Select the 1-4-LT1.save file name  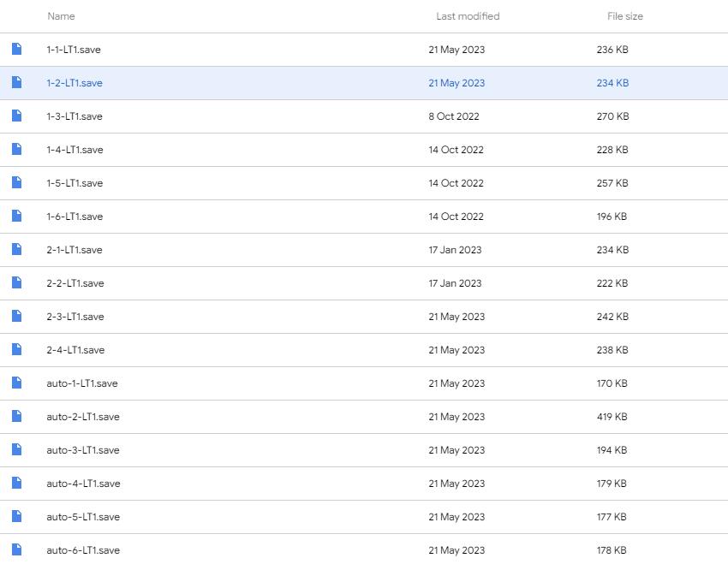pyautogui.click(x=75, y=150)
